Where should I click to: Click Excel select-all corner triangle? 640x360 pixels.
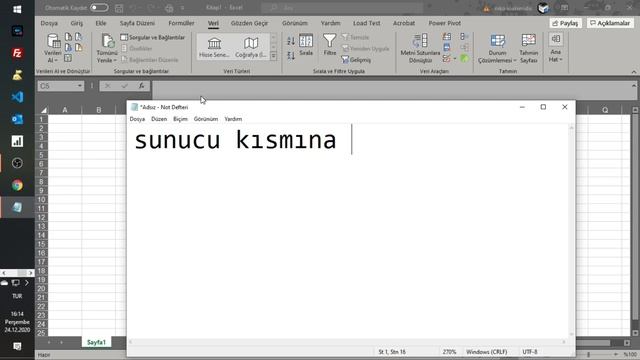click(x=43, y=110)
